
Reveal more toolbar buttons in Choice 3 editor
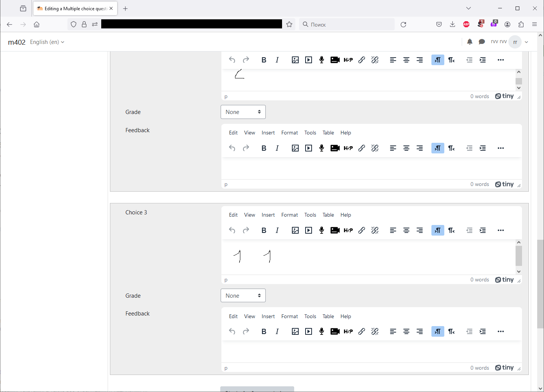point(501,230)
